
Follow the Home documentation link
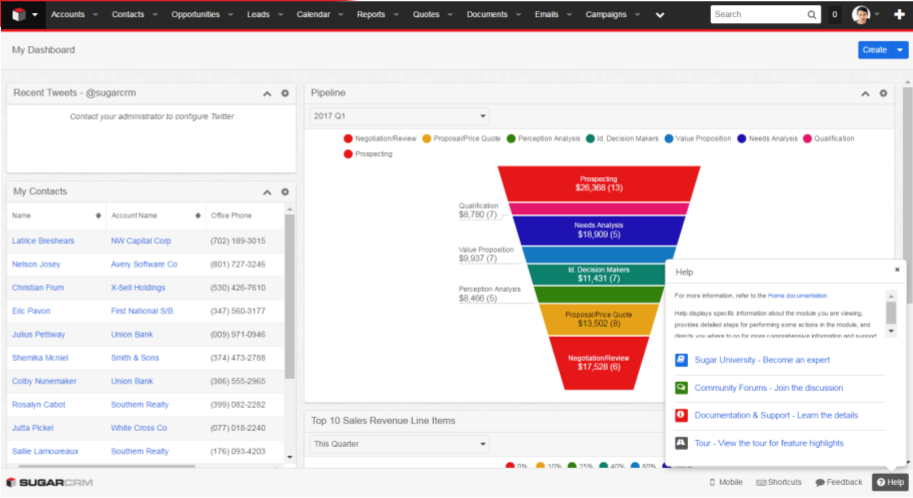797,296
